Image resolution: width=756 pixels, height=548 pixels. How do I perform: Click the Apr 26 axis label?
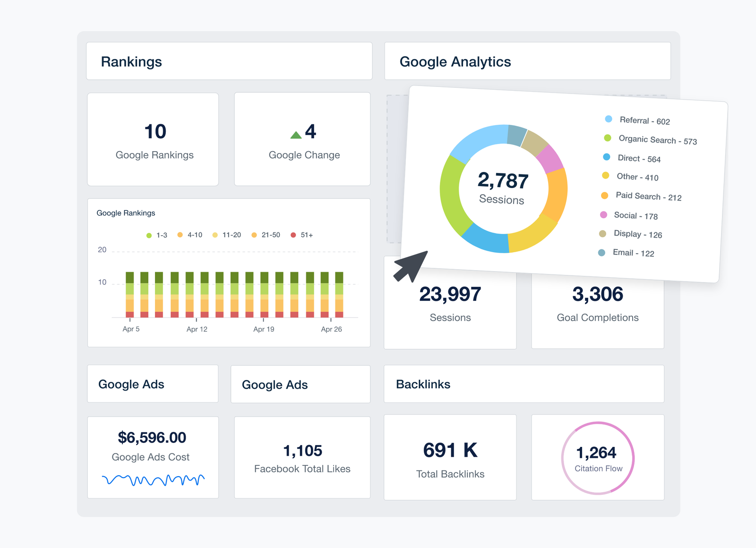[331, 329]
